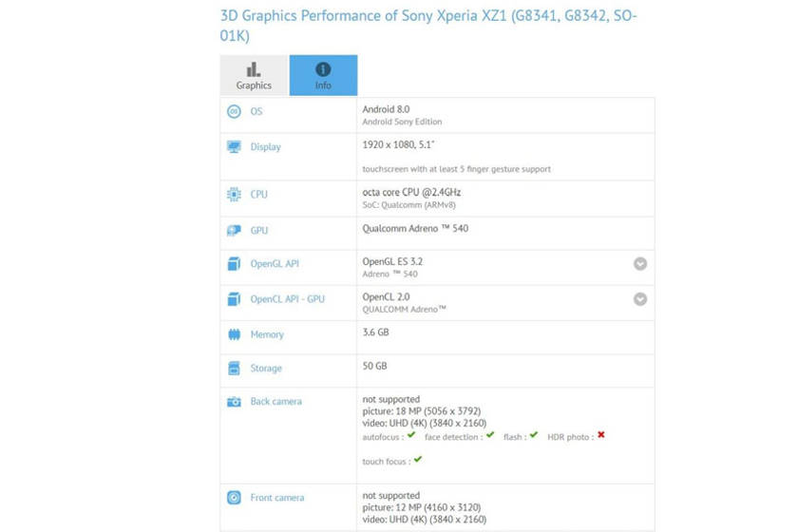Click the 12 MP (4160 x 3120) picture text
Image resolution: width=798 pixels, height=532 pixels.
click(422, 507)
